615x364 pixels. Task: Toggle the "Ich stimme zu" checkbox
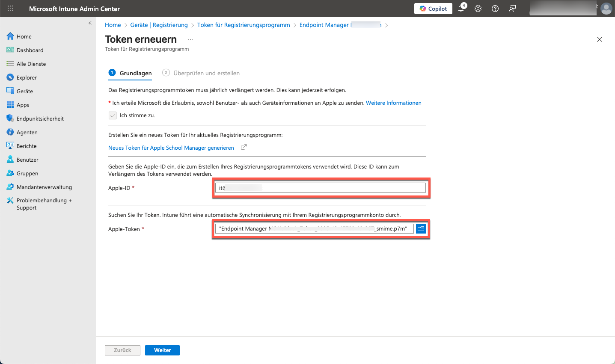click(x=113, y=115)
